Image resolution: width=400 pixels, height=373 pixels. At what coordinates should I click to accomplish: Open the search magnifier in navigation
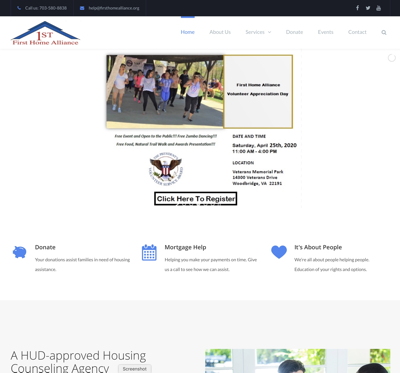click(x=384, y=32)
